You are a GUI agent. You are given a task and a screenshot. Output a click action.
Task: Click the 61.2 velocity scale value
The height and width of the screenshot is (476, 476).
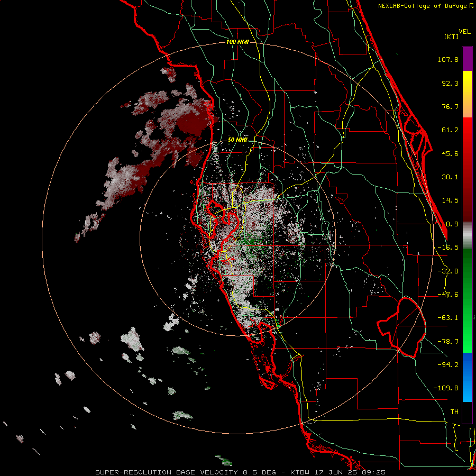click(x=450, y=130)
